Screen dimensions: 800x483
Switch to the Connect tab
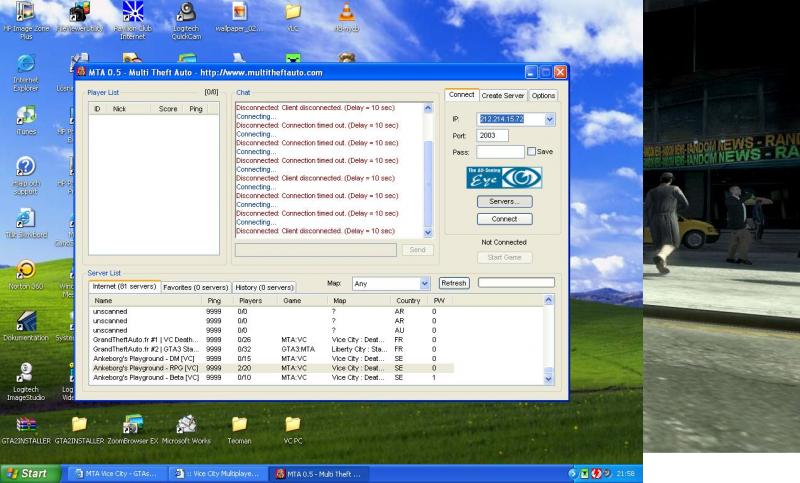[x=462, y=95]
